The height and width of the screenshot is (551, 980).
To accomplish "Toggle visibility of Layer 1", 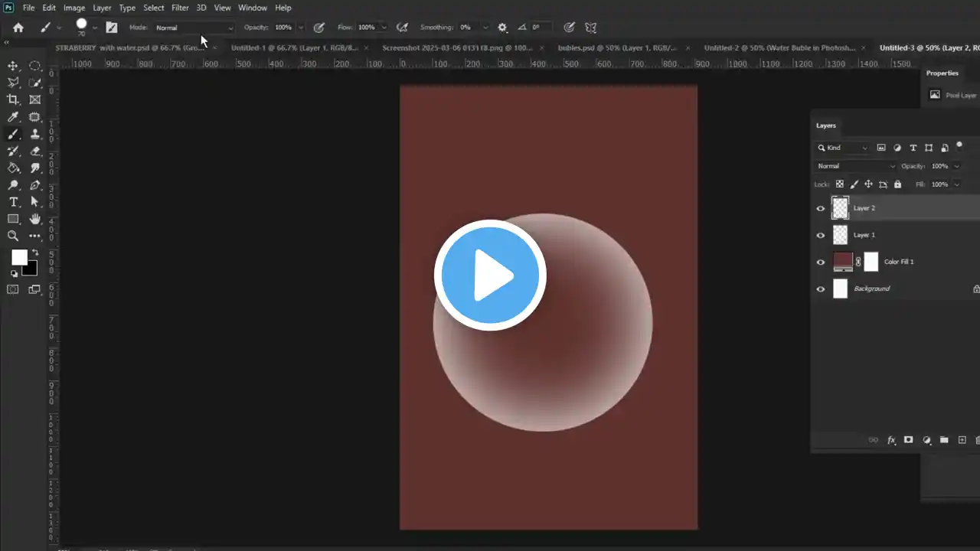I will point(821,235).
